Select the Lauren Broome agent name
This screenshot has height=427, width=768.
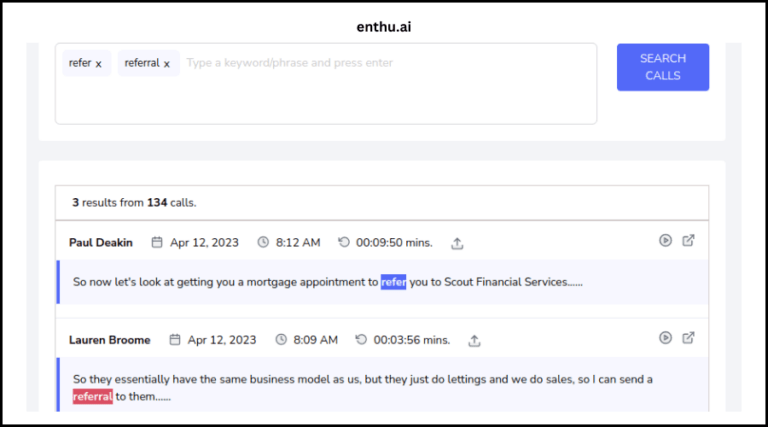[x=110, y=340]
